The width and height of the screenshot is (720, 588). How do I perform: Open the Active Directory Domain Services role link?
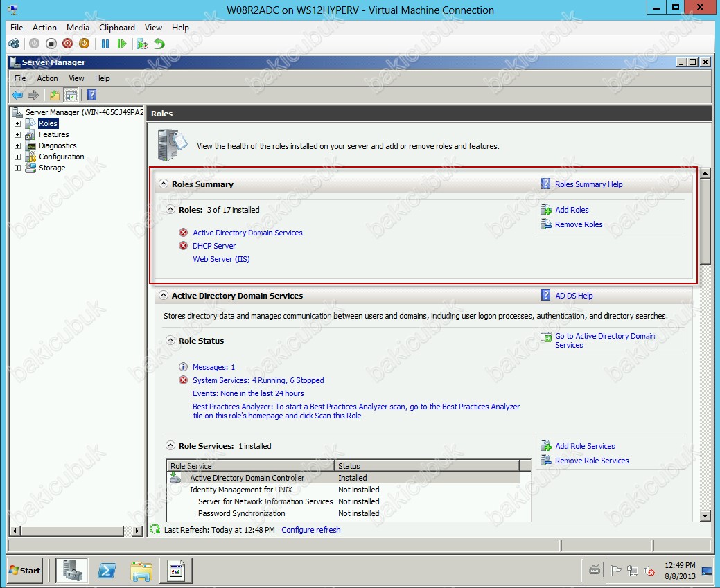click(247, 233)
